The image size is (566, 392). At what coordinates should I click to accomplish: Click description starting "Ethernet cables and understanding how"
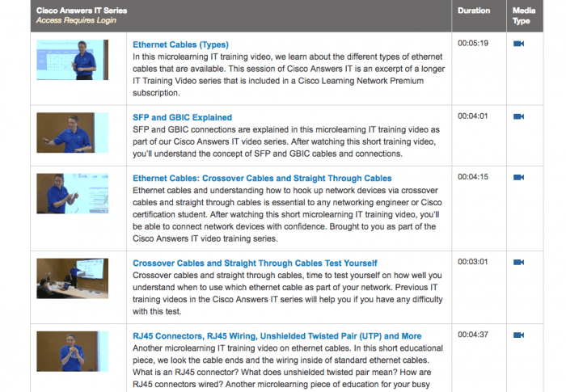click(287, 214)
